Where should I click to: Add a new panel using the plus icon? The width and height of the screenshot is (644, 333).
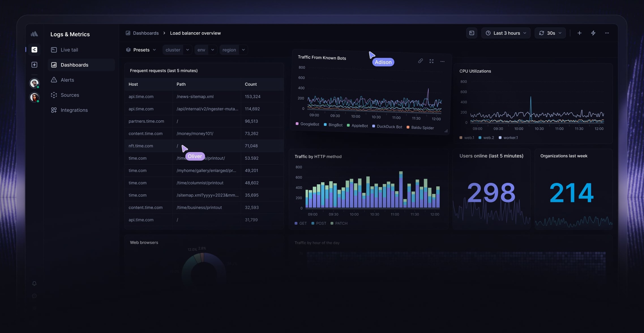579,33
